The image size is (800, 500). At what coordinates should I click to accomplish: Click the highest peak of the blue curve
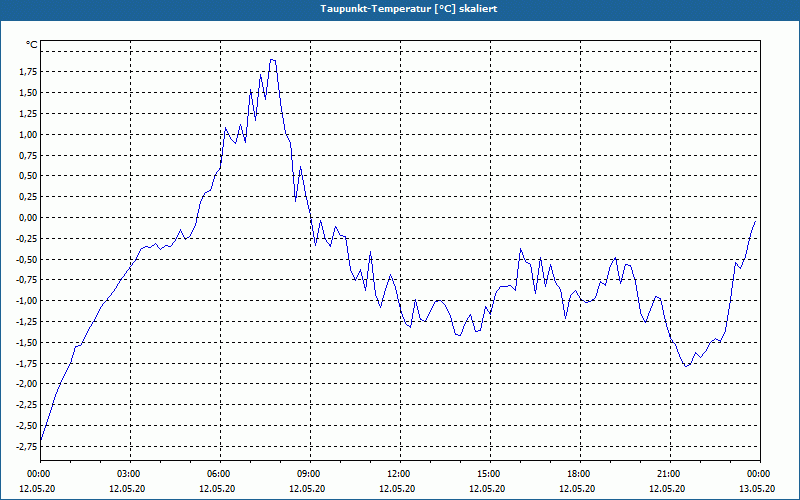(x=273, y=60)
